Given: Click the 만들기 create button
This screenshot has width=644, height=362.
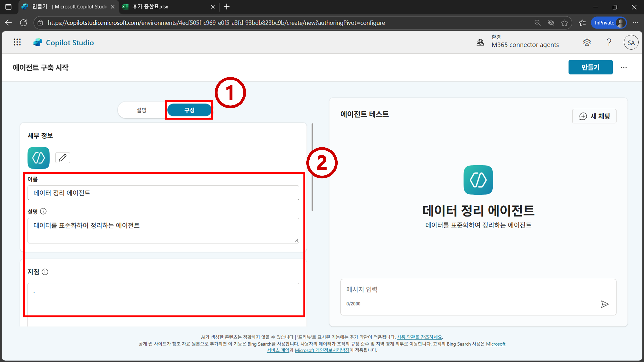Looking at the screenshot, I should (590, 67).
